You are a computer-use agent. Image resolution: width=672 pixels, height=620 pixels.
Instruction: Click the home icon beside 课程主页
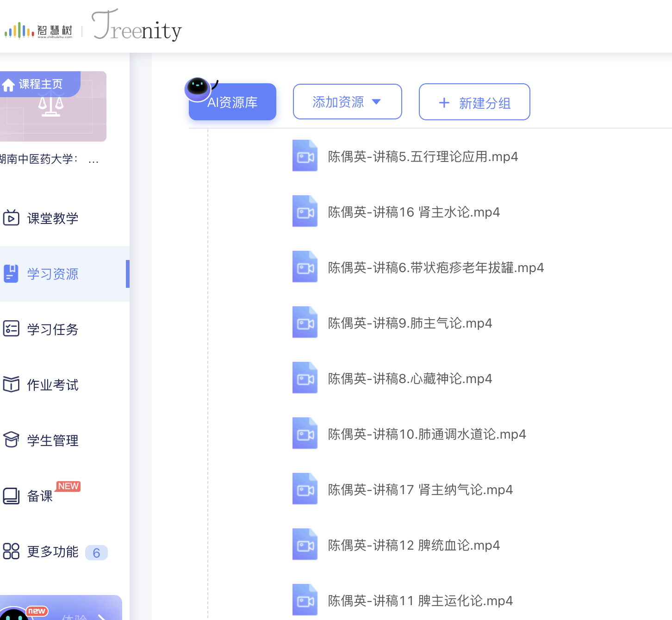(8, 85)
